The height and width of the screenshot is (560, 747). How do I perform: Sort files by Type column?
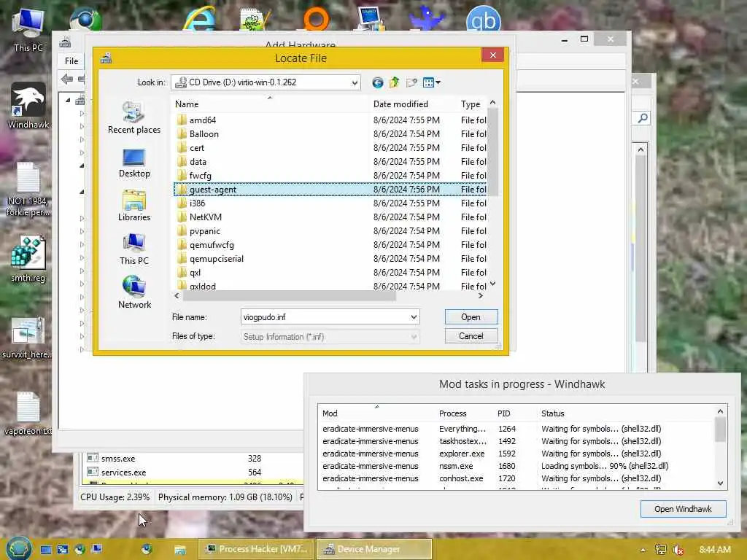(x=472, y=104)
